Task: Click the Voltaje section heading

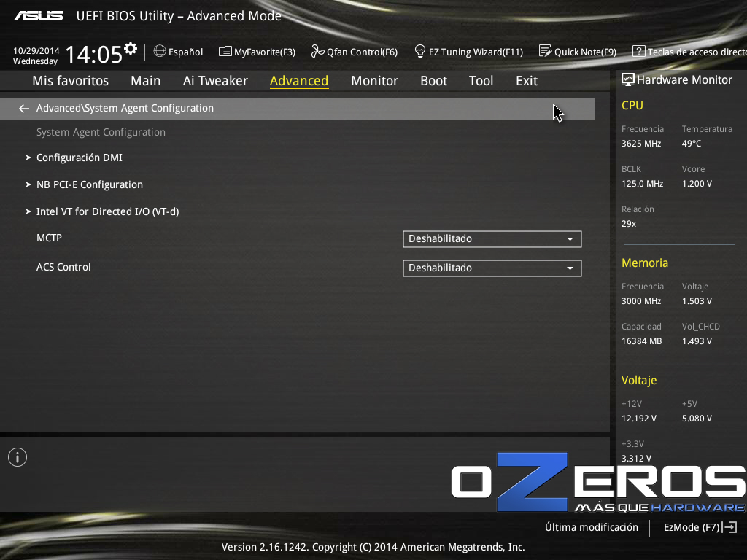Action: [639, 380]
